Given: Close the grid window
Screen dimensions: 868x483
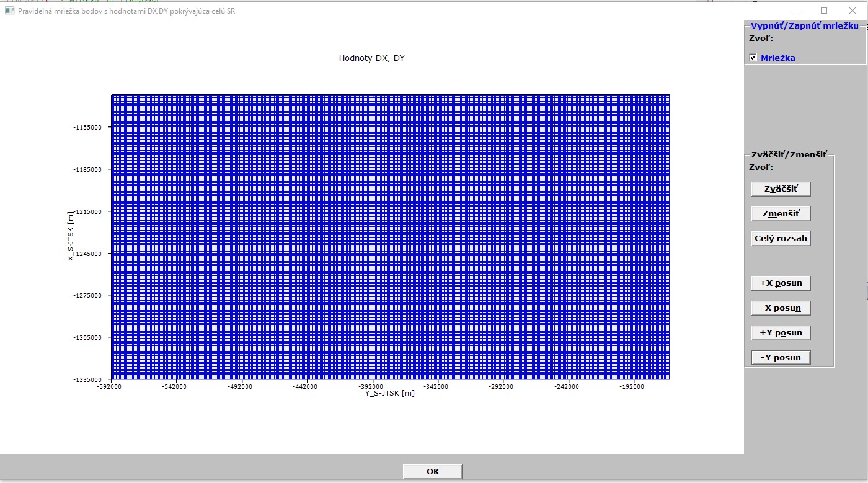Looking at the screenshot, I should 852,11.
